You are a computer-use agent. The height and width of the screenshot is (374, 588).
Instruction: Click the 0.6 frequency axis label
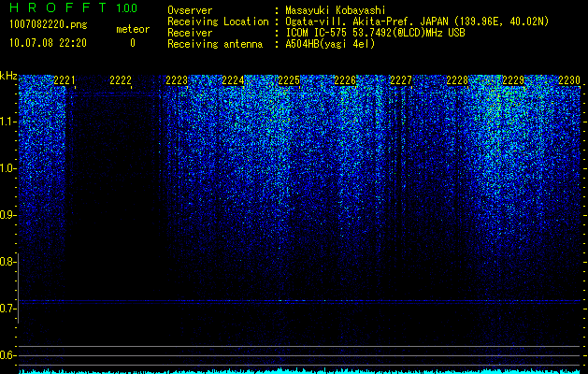click(7, 355)
